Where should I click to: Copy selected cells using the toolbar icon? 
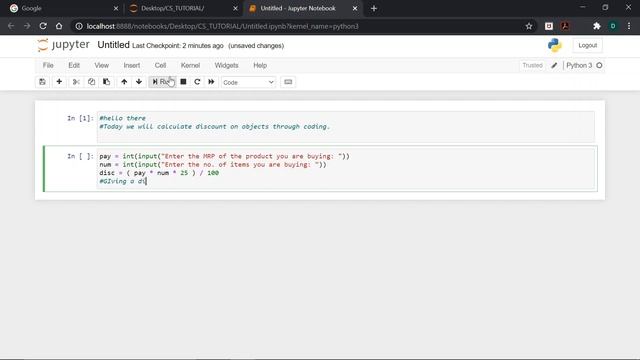[x=91, y=82]
